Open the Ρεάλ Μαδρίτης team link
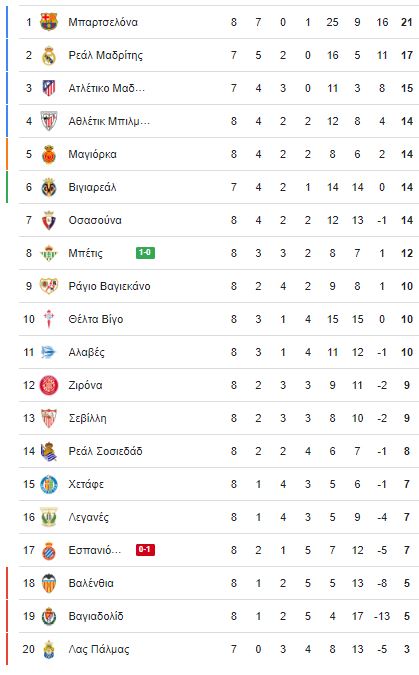The width and height of the screenshot is (419, 675). 106,55
